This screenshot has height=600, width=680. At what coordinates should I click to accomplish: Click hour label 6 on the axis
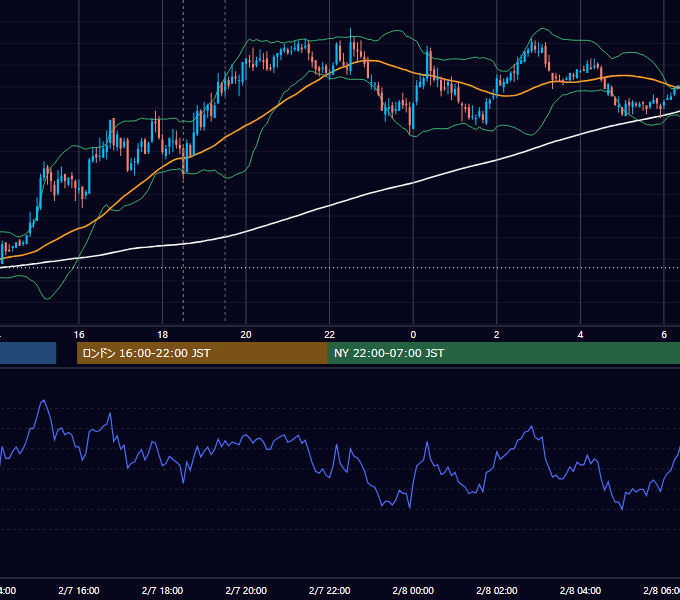pyautogui.click(x=664, y=335)
